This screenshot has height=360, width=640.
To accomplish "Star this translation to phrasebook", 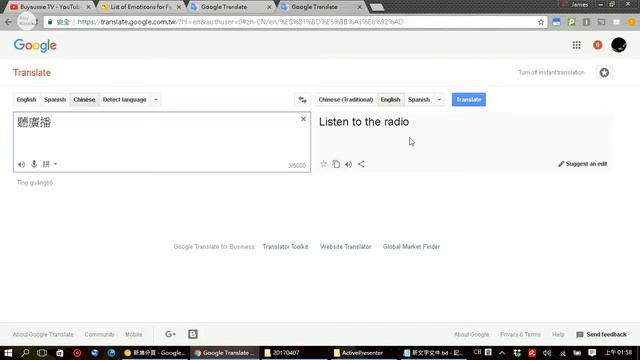I will 323,164.
